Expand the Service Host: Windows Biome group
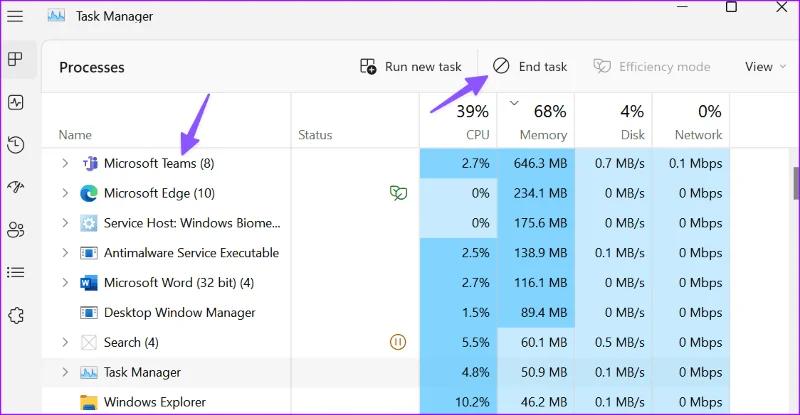Screen dimensions: 800x415 pos(65,223)
